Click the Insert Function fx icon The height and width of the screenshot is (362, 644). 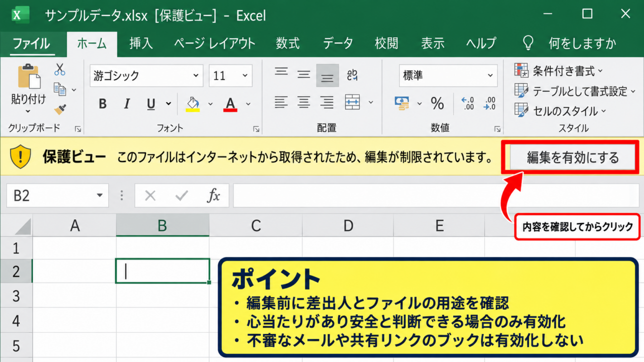tap(214, 196)
